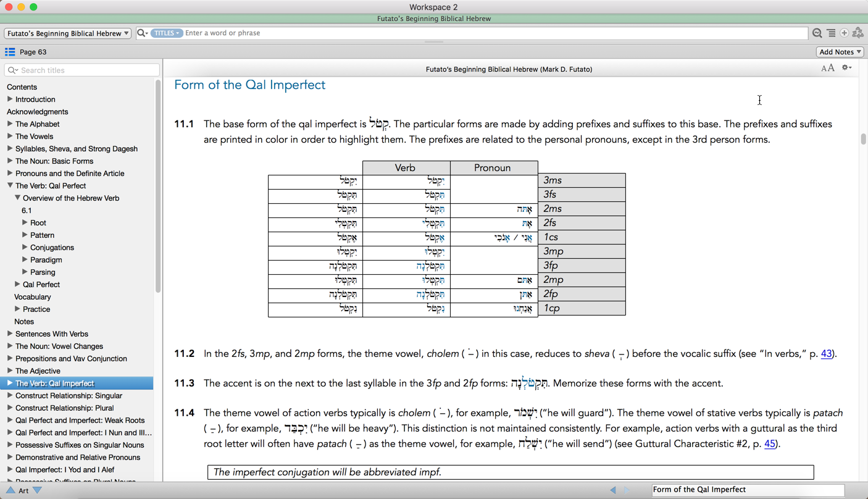Expand the Paradigm section
The image size is (868, 499).
tap(25, 259)
